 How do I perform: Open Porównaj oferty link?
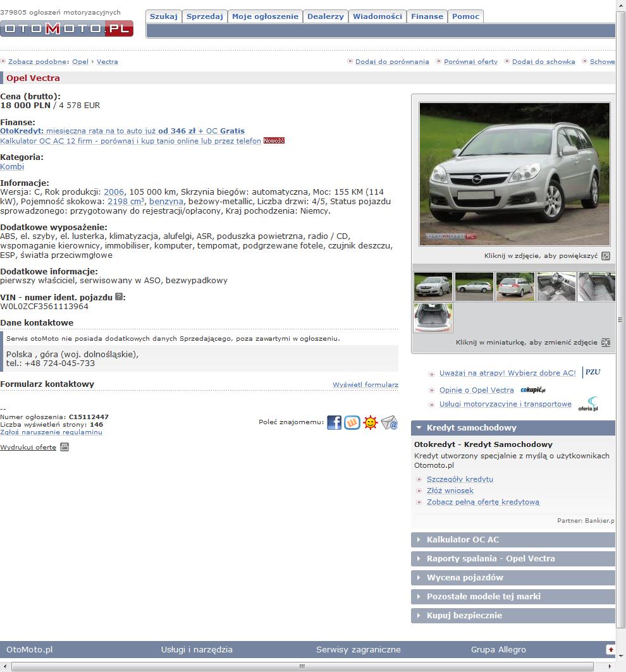(470, 62)
